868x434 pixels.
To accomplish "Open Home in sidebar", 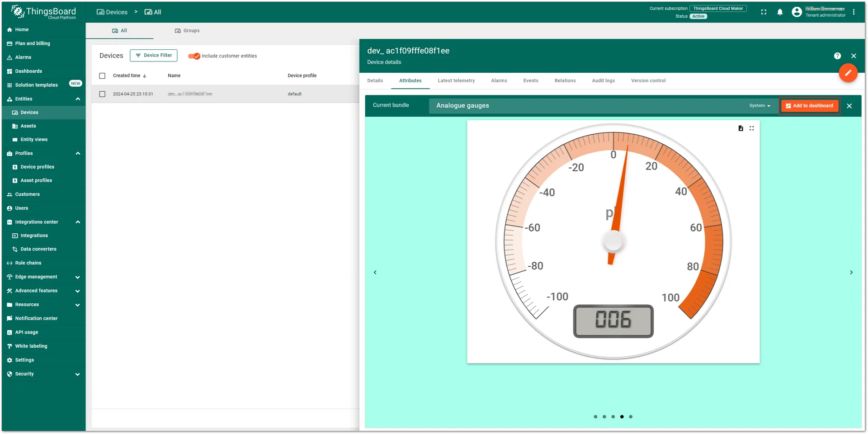I will pos(43,29).
